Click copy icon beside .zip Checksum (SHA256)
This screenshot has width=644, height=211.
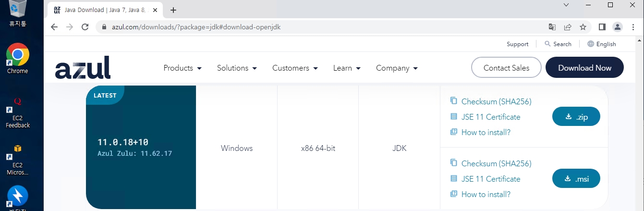coord(453,101)
